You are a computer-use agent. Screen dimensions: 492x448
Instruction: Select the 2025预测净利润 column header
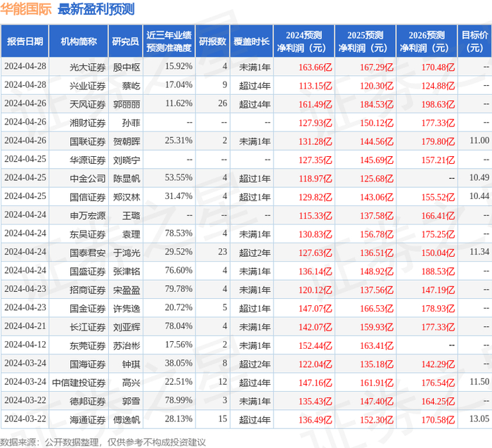pyautogui.click(x=365, y=41)
